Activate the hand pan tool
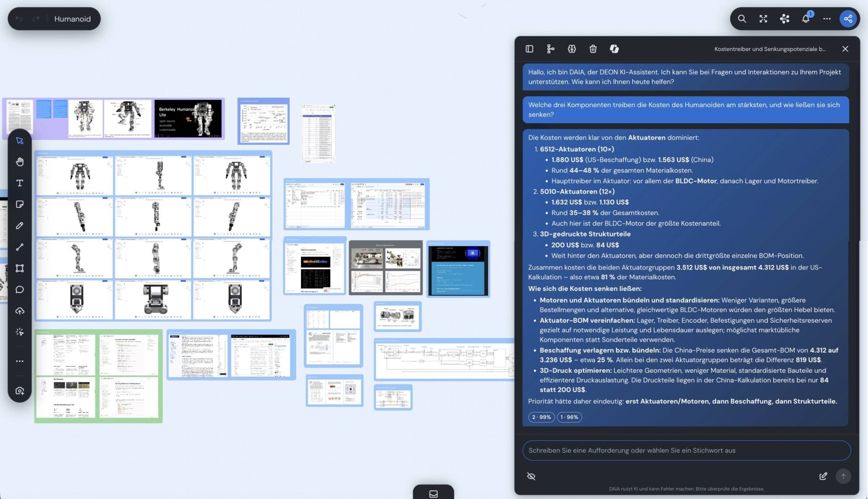868x499 pixels. pyautogui.click(x=20, y=162)
